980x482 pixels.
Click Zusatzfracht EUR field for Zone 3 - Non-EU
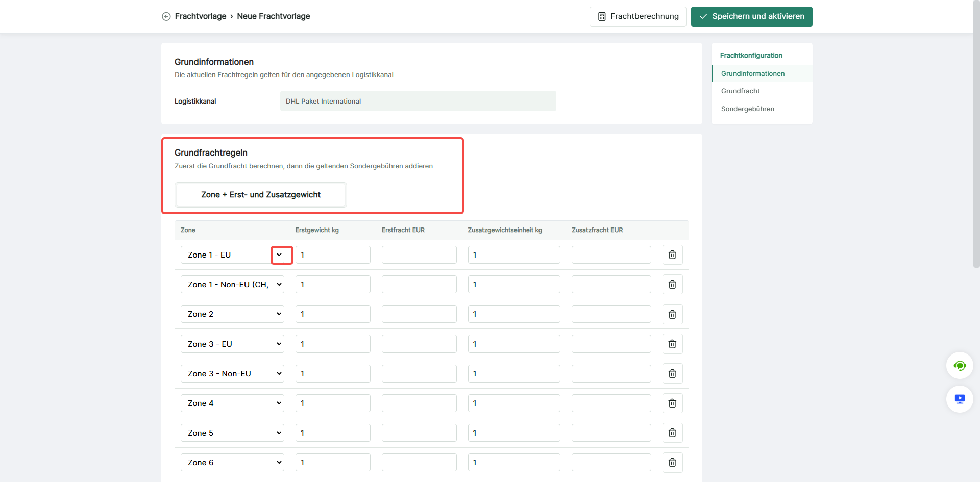pyautogui.click(x=611, y=374)
